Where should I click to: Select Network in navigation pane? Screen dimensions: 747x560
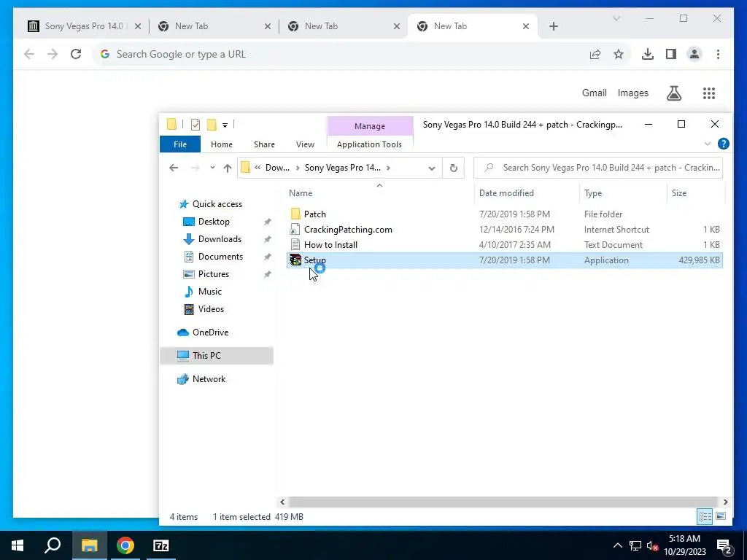pos(209,379)
